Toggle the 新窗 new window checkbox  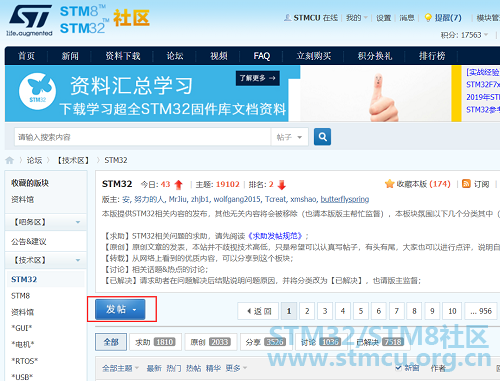[399, 368]
